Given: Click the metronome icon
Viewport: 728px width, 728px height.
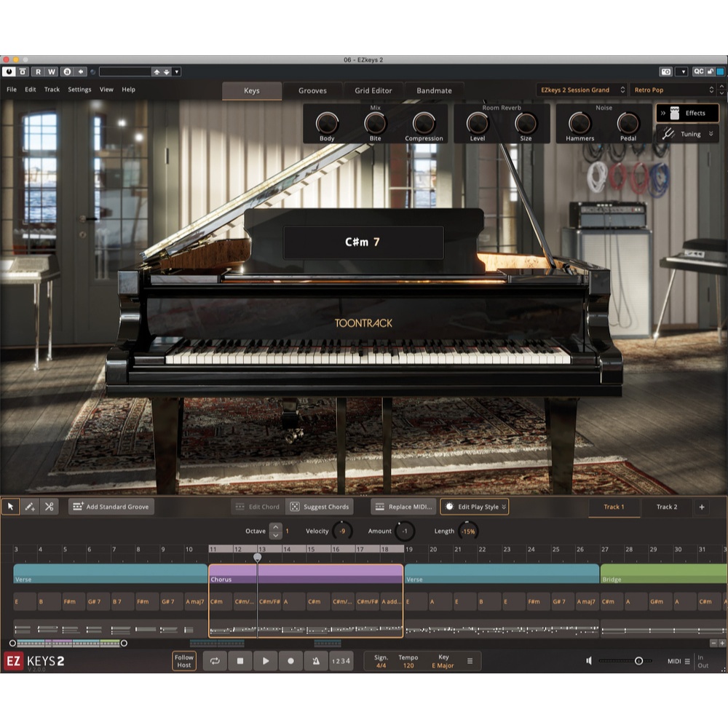Looking at the screenshot, I should click(316, 661).
